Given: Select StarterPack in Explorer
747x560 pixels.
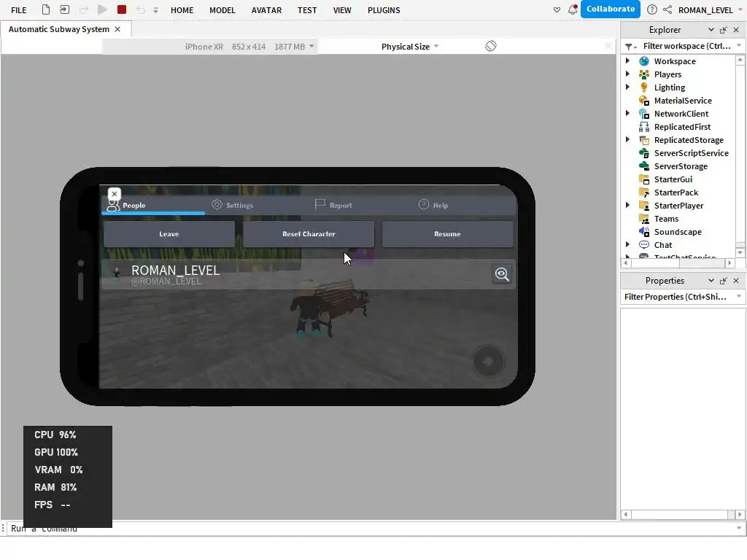Looking at the screenshot, I should (676, 192).
